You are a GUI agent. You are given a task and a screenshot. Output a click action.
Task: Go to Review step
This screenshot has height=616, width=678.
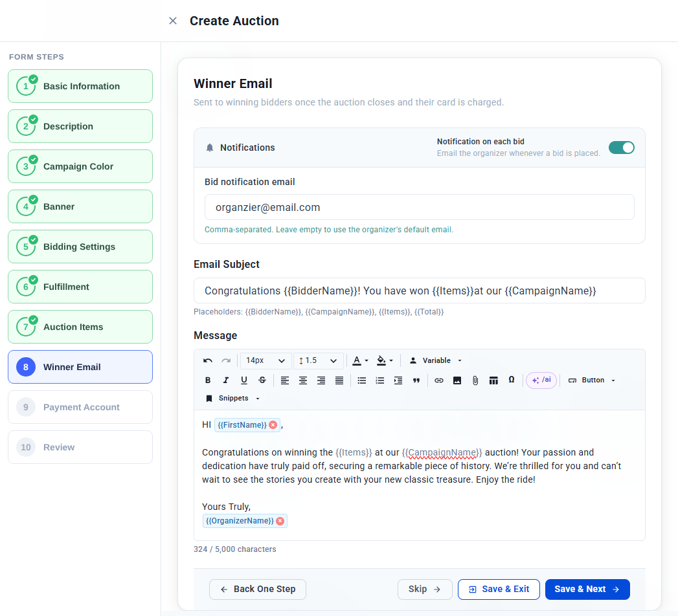(80, 447)
